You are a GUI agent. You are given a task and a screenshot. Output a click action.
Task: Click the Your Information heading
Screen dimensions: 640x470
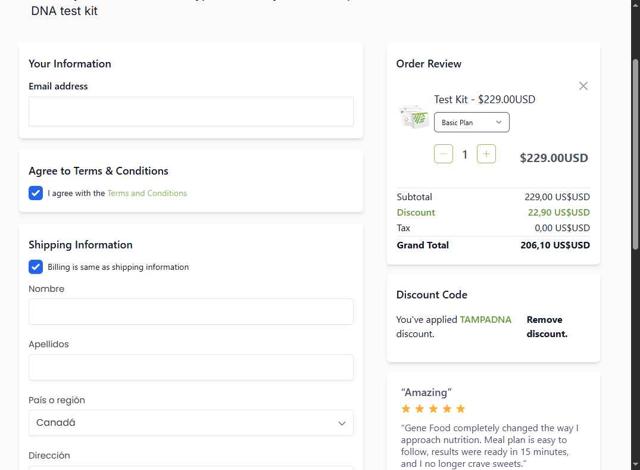point(70,64)
